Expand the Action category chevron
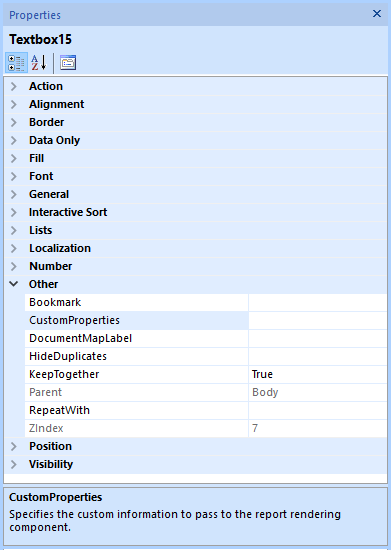391x550 pixels. click(x=14, y=86)
